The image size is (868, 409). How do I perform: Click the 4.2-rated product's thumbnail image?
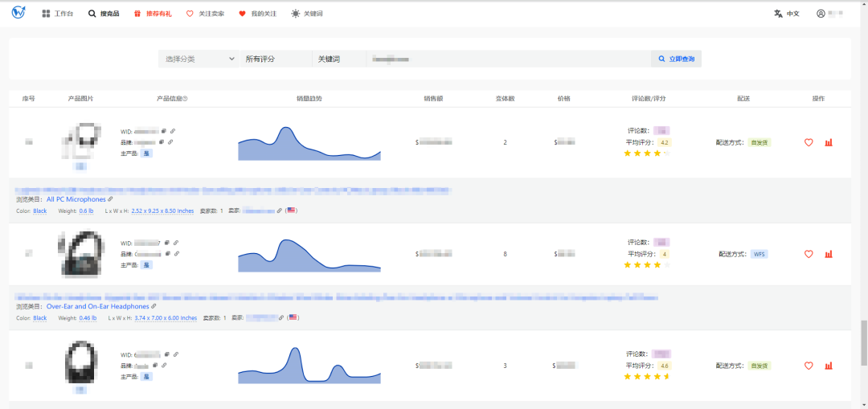click(82, 141)
